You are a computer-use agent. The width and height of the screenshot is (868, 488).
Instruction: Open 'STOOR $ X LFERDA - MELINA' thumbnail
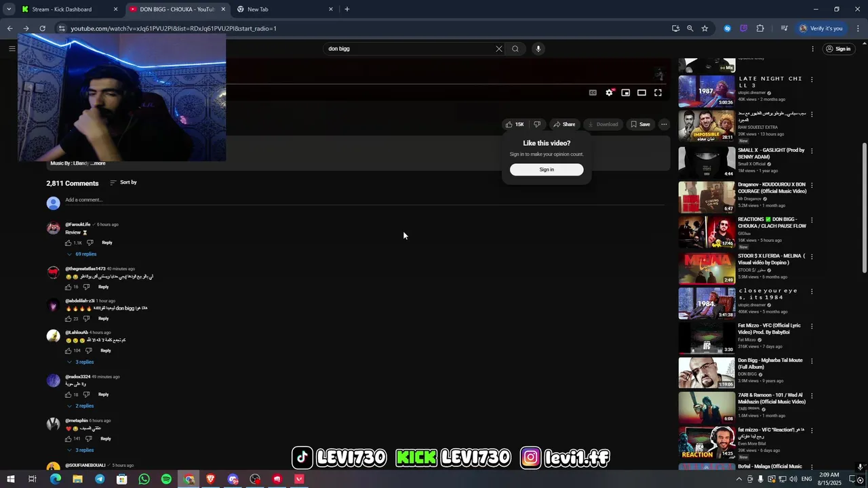pos(707,268)
